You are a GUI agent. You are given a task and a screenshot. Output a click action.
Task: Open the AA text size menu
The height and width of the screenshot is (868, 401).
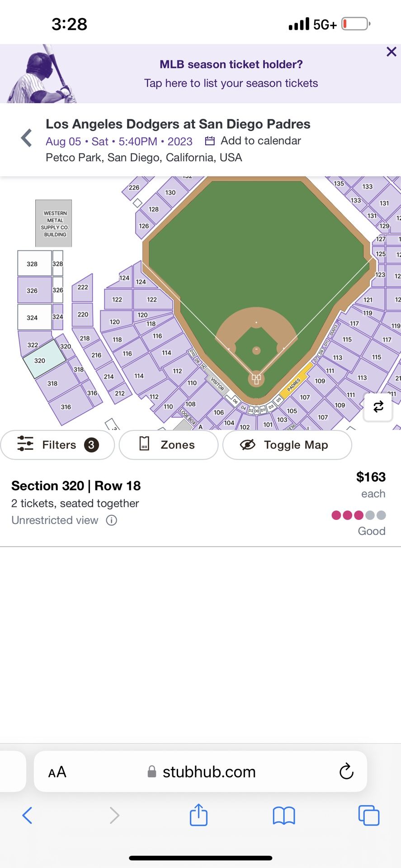[x=57, y=772]
